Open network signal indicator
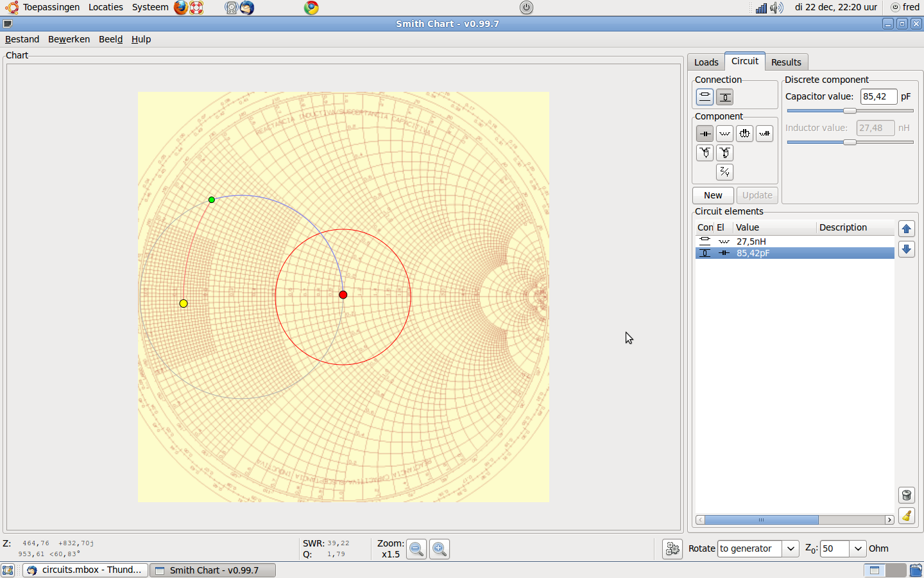This screenshot has width=924, height=578. 761,8
